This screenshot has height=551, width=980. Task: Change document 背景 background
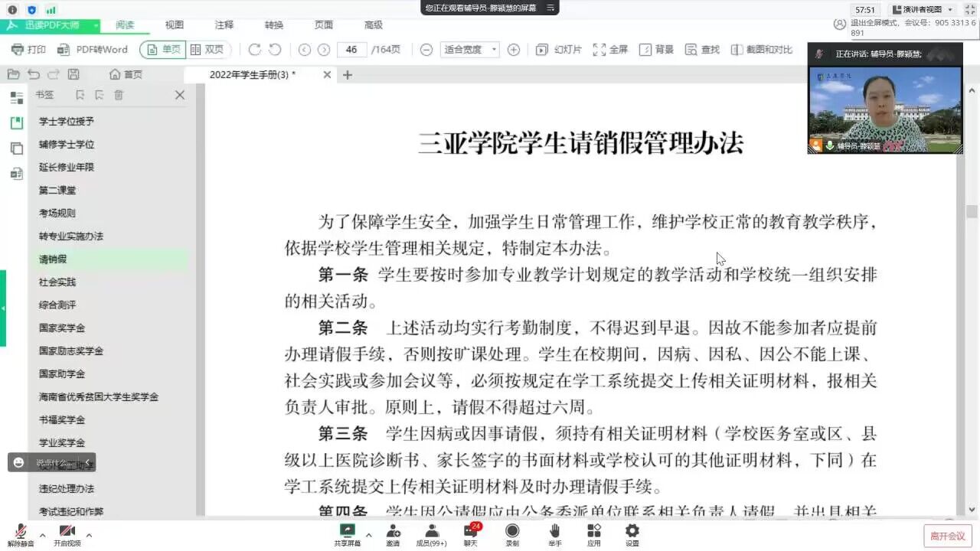[x=655, y=48]
